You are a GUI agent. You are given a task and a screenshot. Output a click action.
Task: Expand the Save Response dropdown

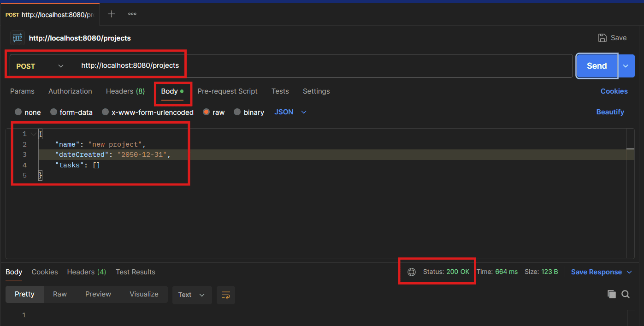(x=629, y=272)
